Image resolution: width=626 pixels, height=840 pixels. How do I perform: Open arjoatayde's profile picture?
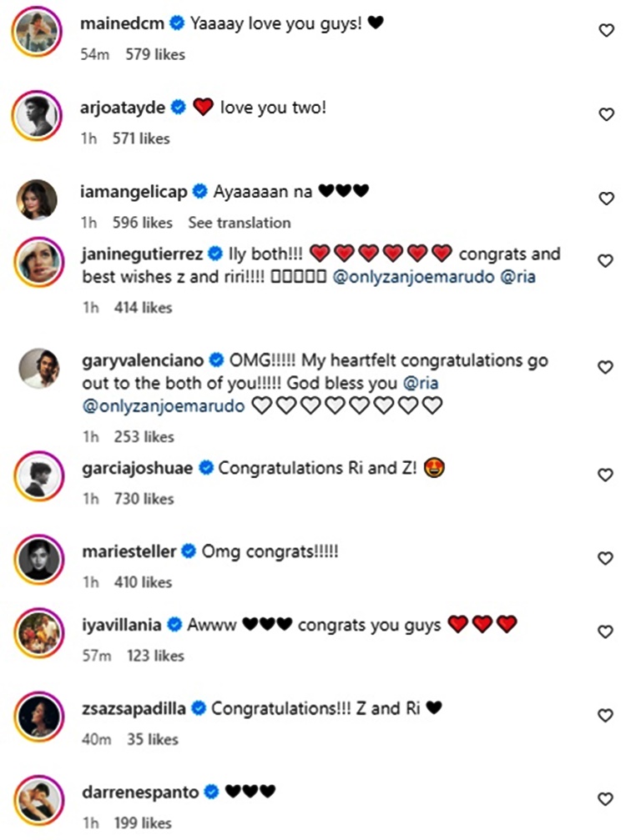tap(38, 116)
